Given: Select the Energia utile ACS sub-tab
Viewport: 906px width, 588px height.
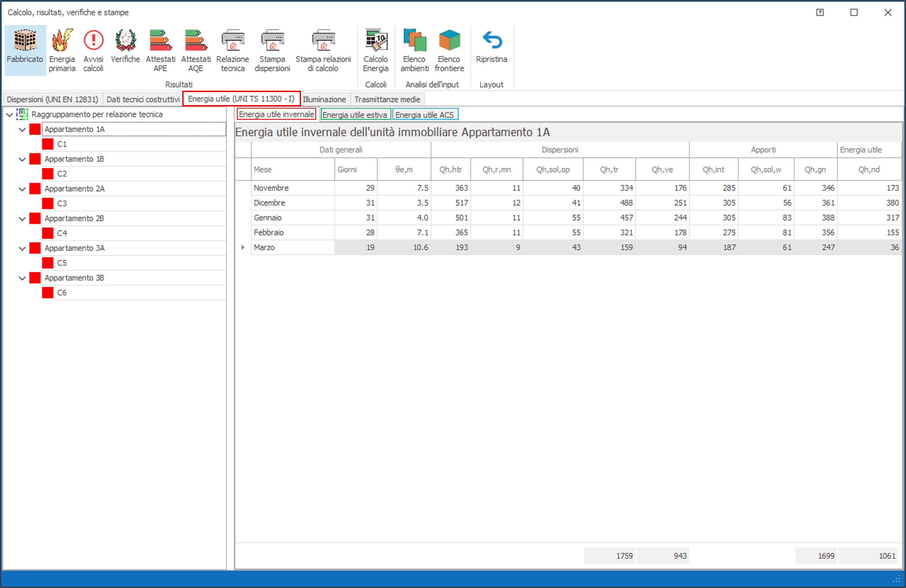Looking at the screenshot, I should tap(425, 115).
